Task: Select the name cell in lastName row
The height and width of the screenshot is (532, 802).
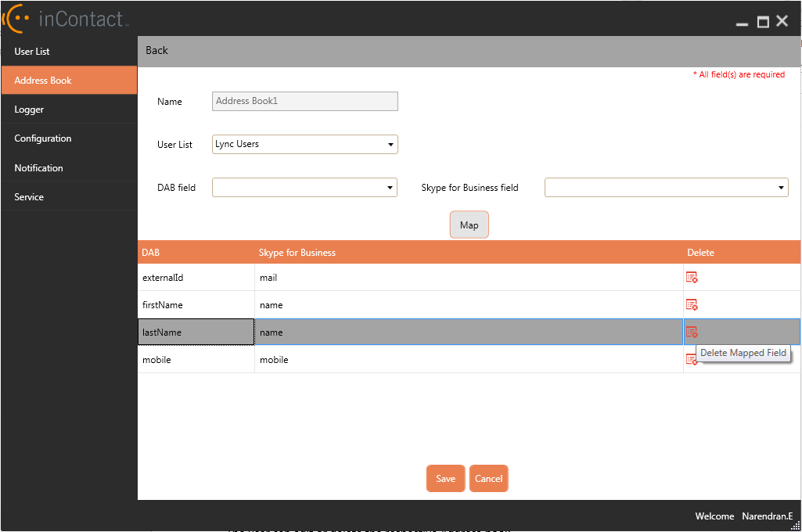Action: pos(469,332)
